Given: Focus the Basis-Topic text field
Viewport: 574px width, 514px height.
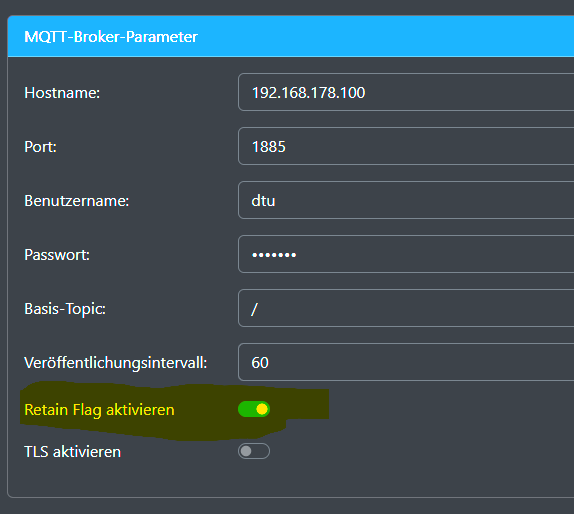Looking at the screenshot, I should (406, 308).
